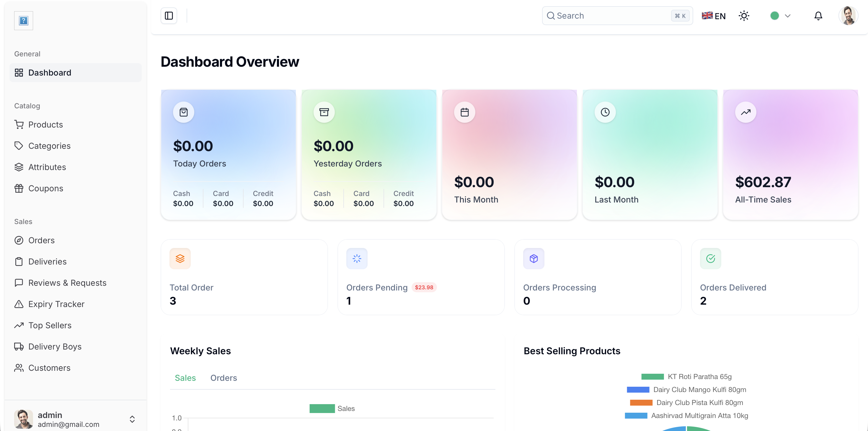Open the Expiry Tracker

(76, 304)
